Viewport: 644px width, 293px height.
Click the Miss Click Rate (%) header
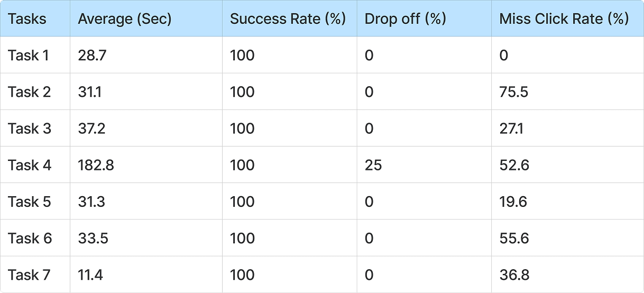[x=564, y=19]
